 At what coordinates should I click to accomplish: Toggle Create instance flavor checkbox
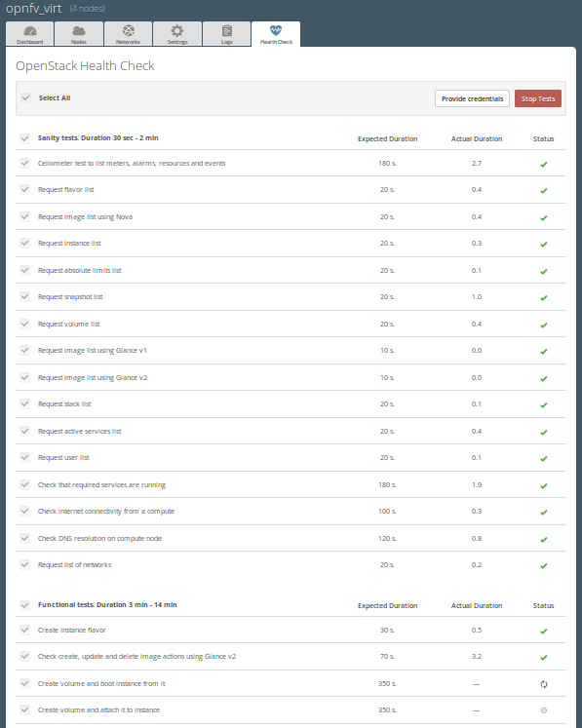[25, 630]
